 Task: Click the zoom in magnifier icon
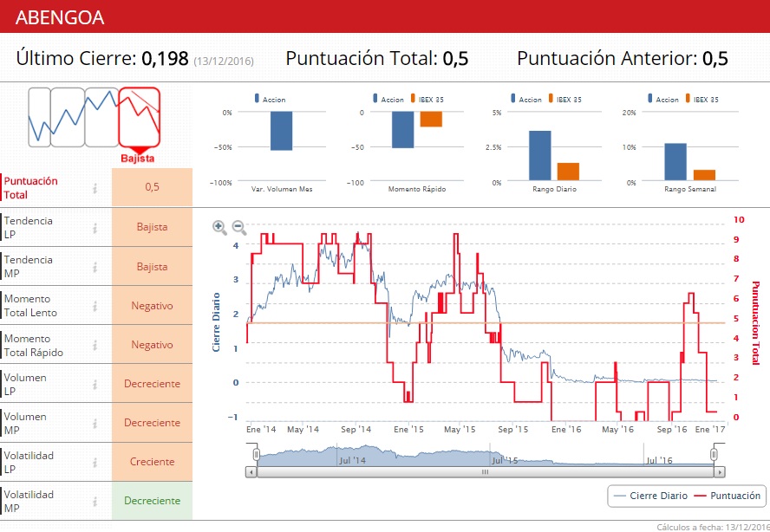tap(219, 227)
